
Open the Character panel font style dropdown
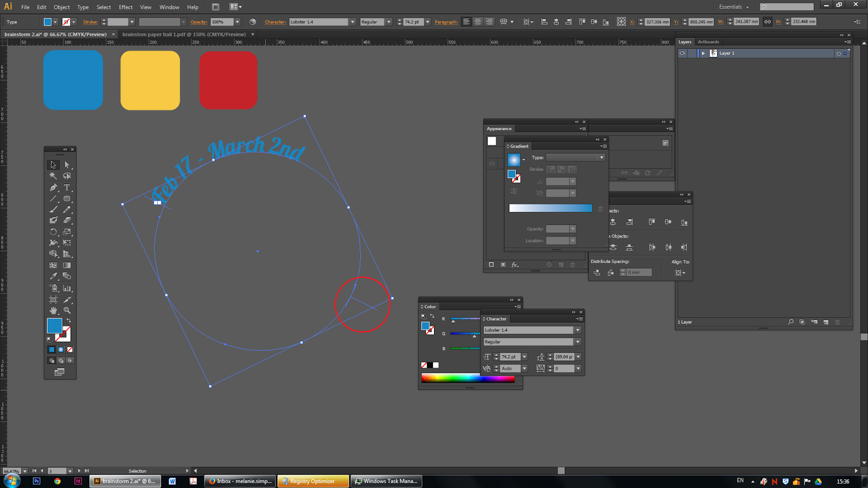(578, 342)
